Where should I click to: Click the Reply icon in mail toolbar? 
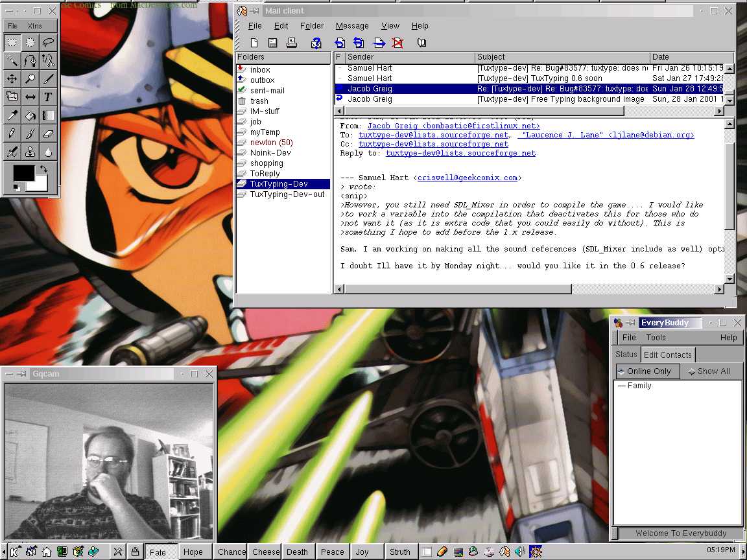click(x=339, y=43)
